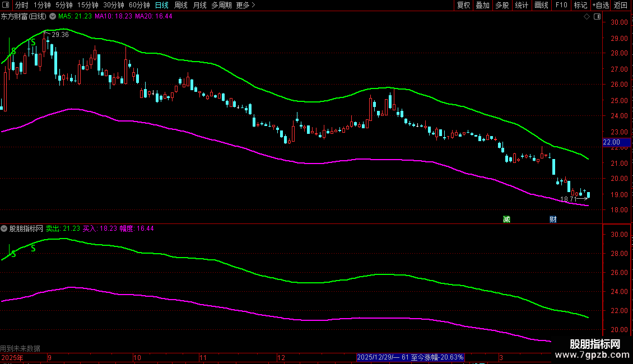Add stock via +自选 button

click(x=601, y=5)
